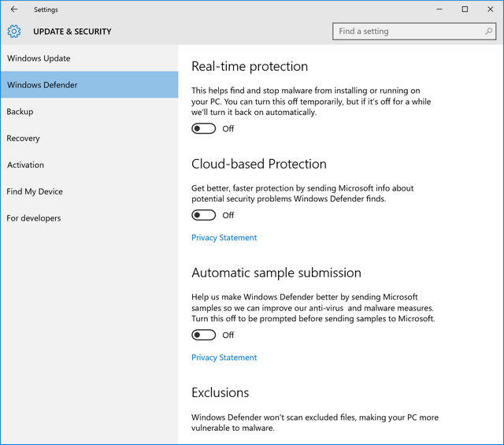The height and width of the screenshot is (445, 504).
Task: Close the Settings window
Action: (x=490, y=9)
